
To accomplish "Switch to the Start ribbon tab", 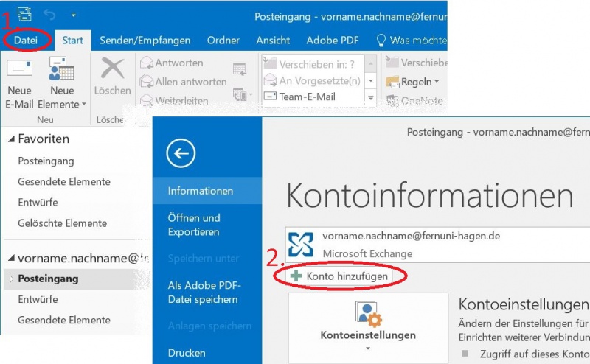I will 72,41.
